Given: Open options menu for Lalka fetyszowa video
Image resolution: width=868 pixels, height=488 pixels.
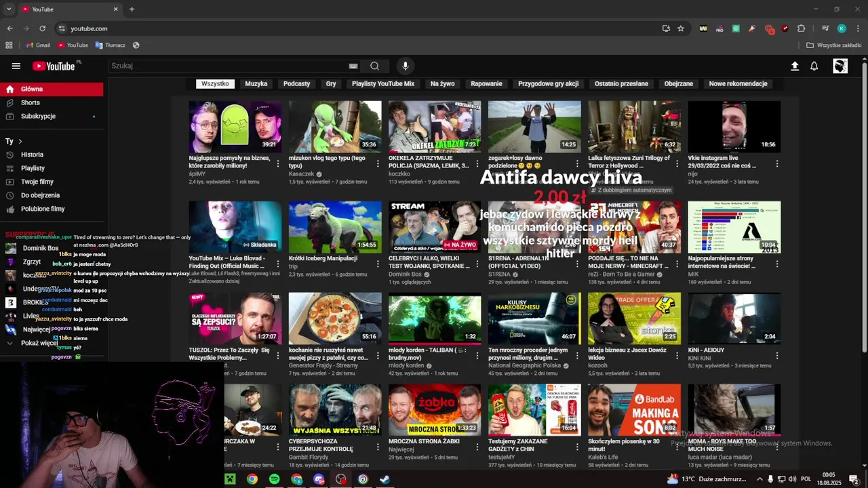Looking at the screenshot, I should [x=677, y=163].
